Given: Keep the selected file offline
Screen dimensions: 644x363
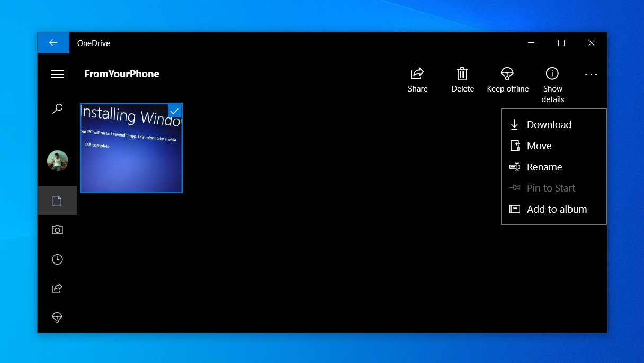Looking at the screenshot, I should coord(507,80).
